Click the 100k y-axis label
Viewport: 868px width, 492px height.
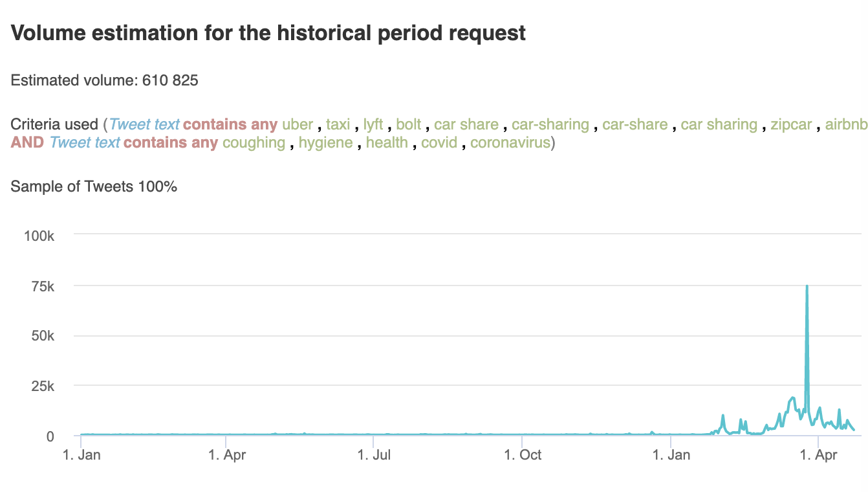click(39, 236)
